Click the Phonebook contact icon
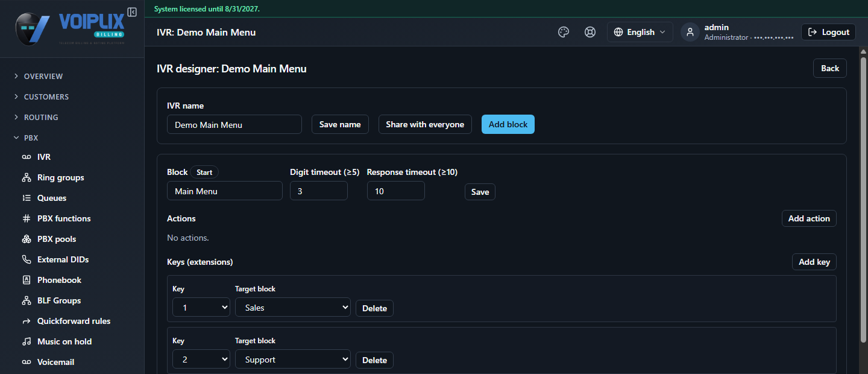 click(27, 280)
